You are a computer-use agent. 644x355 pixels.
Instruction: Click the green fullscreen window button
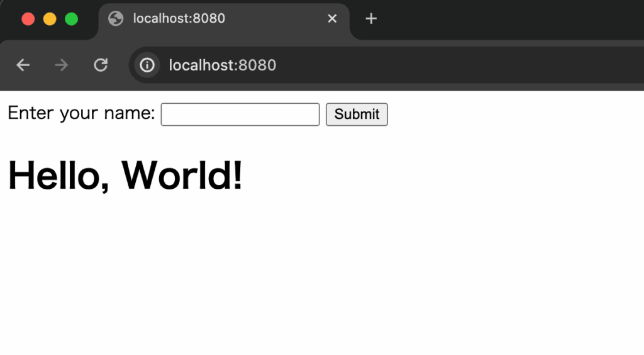click(72, 19)
